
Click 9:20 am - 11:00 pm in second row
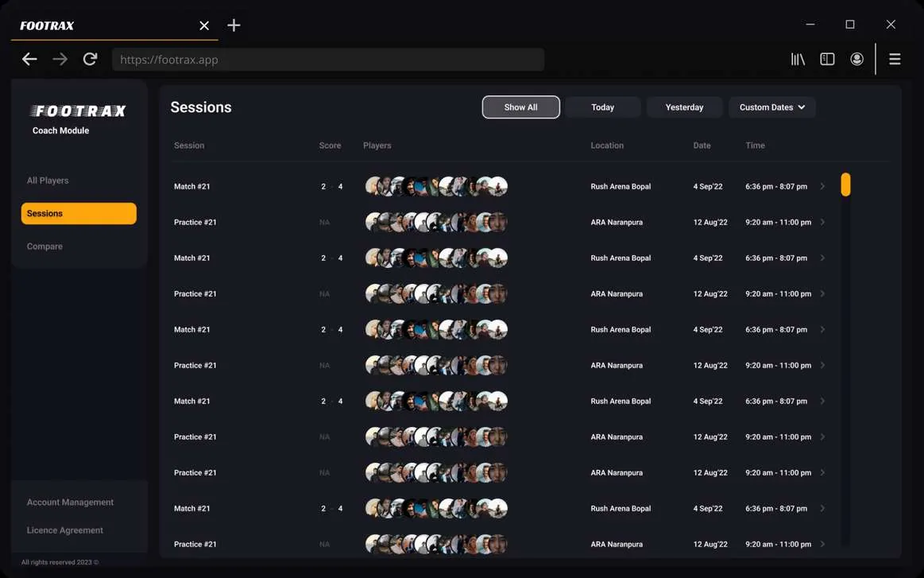(x=778, y=223)
